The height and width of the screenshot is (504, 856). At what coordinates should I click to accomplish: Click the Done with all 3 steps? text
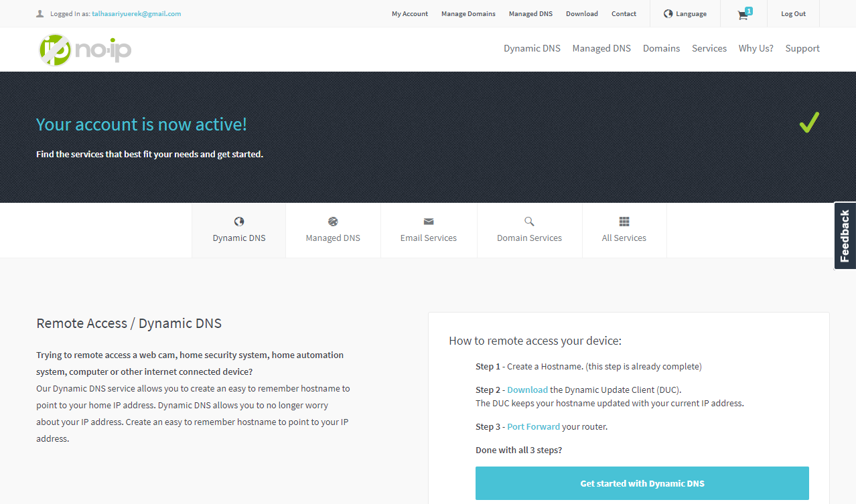coord(518,450)
